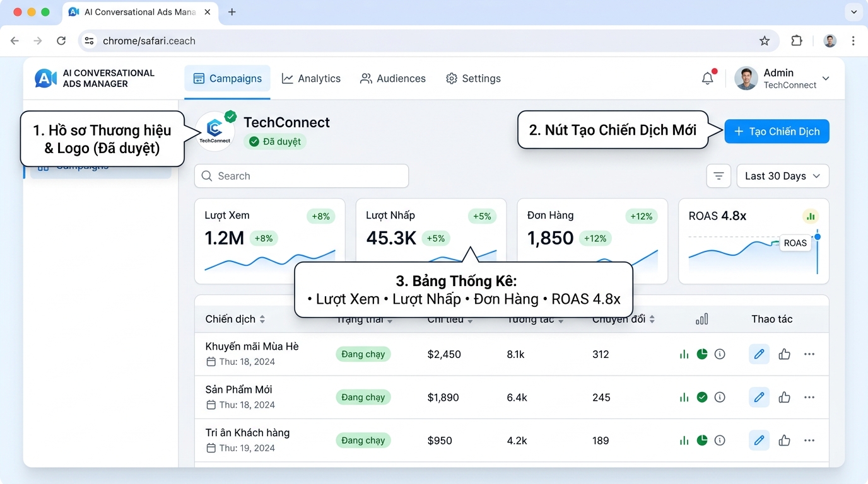Image resolution: width=868 pixels, height=484 pixels.
Task: Like the Tri ân Khách hàng campaign
Action: pyautogui.click(x=785, y=441)
